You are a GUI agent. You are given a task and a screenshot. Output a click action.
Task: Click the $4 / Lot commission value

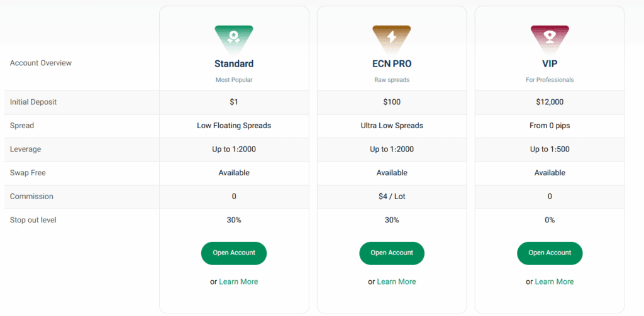click(392, 197)
